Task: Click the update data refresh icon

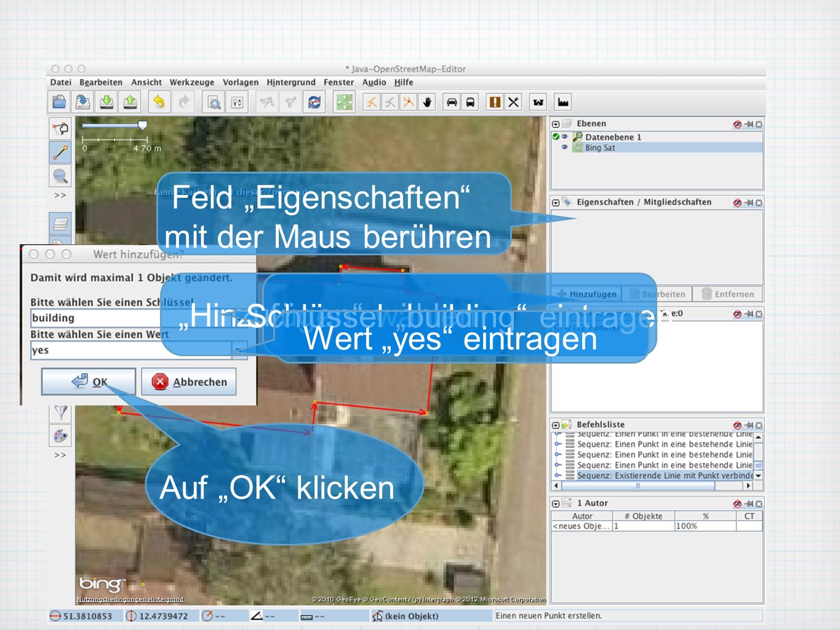Action: click(314, 102)
